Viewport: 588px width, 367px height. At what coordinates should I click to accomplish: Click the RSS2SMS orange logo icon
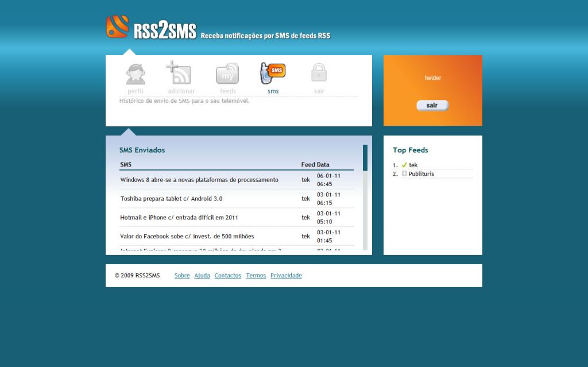point(117,27)
